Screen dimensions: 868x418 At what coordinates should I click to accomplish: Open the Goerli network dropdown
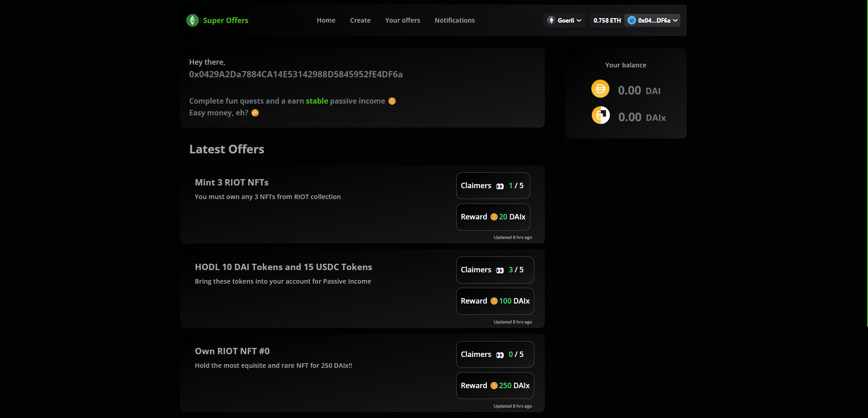(x=564, y=20)
